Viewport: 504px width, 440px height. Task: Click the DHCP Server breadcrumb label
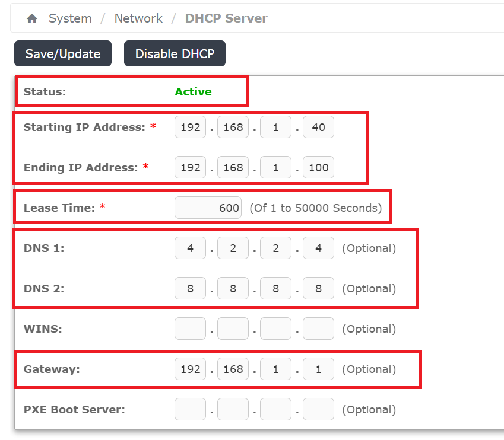click(226, 18)
